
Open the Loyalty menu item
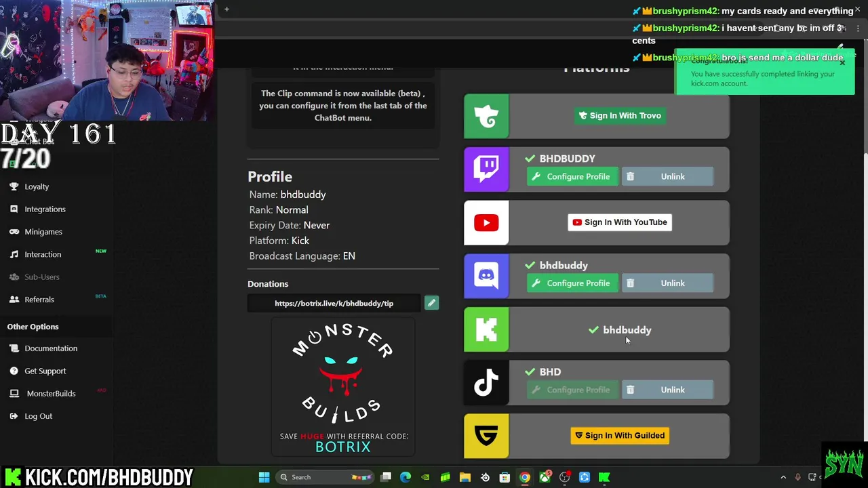(x=37, y=186)
